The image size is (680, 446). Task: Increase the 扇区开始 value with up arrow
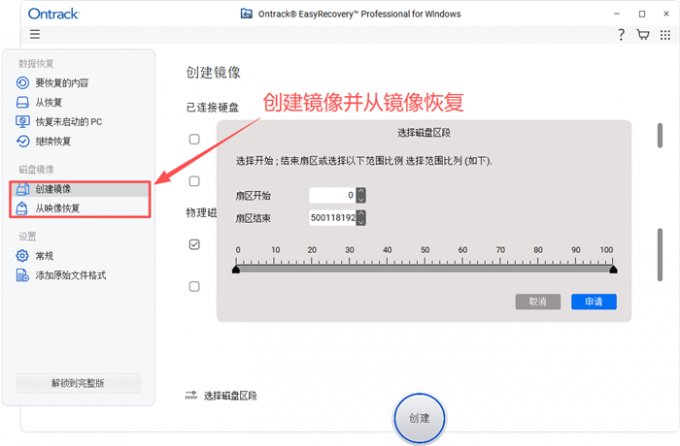click(x=361, y=191)
